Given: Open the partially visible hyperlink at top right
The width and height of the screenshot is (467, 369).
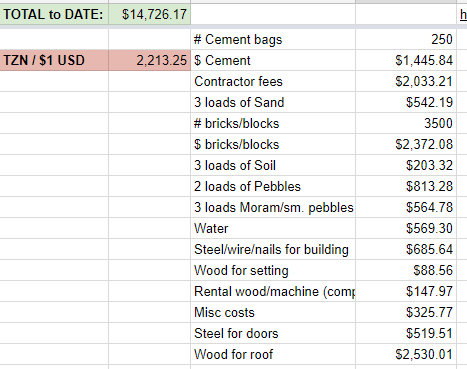Looking at the screenshot, I should pyautogui.click(x=463, y=15).
